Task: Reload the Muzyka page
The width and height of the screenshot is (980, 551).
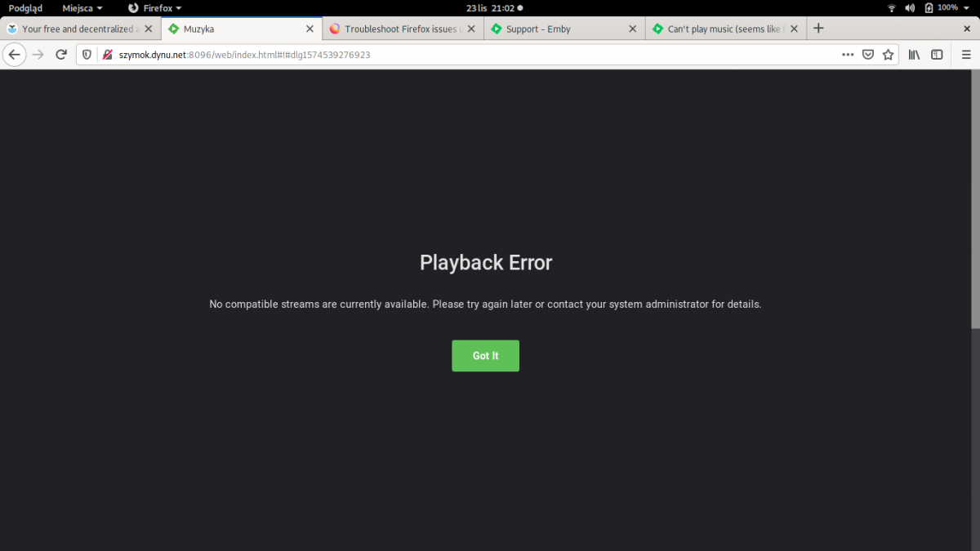Action: pos(61,54)
